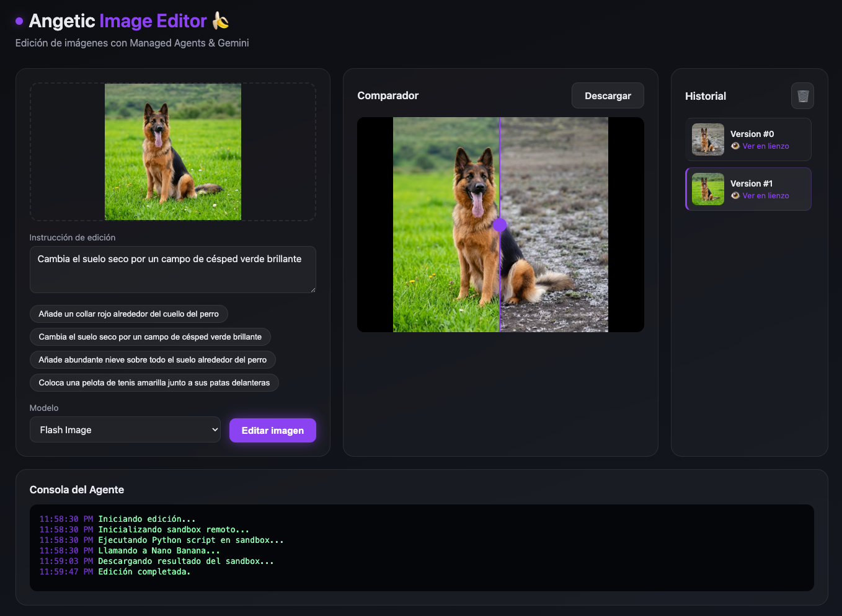
Task: Click the purple dot beside the app title
Action: [x=19, y=21]
